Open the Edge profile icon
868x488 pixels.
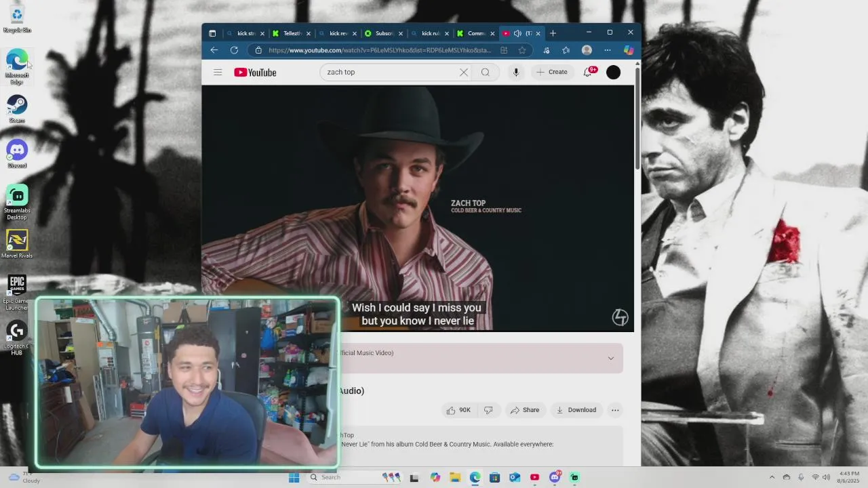[x=587, y=50]
